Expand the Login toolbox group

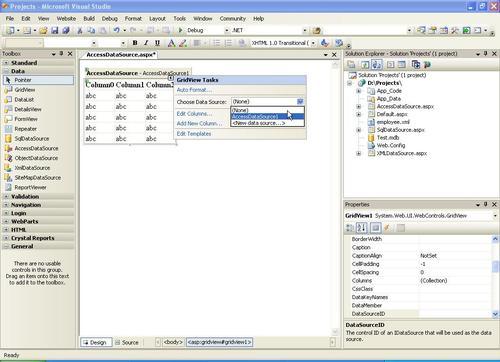coord(6,213)
